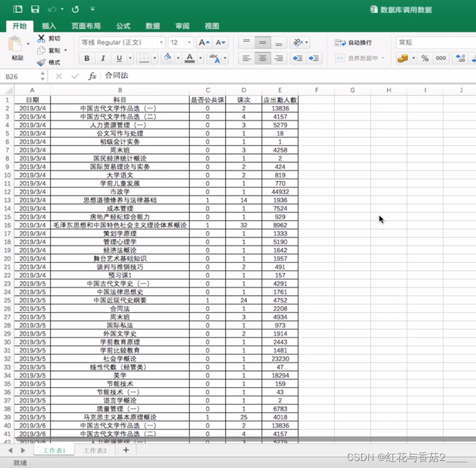Image resolution: width=476 pixels, height=468 pixels.
Task: Open the sidebar panel icon in title bar
Action: click(18, 9)
